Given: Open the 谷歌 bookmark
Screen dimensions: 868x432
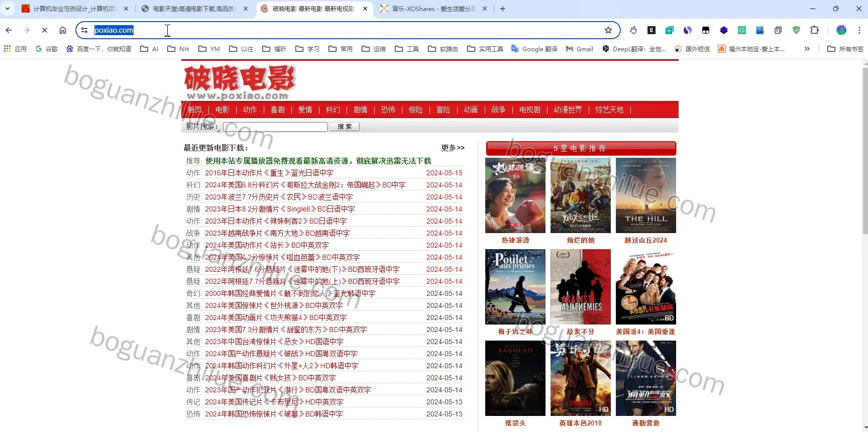Looking at the screenshot, I should pyautogui.click(x=47, y=49).
